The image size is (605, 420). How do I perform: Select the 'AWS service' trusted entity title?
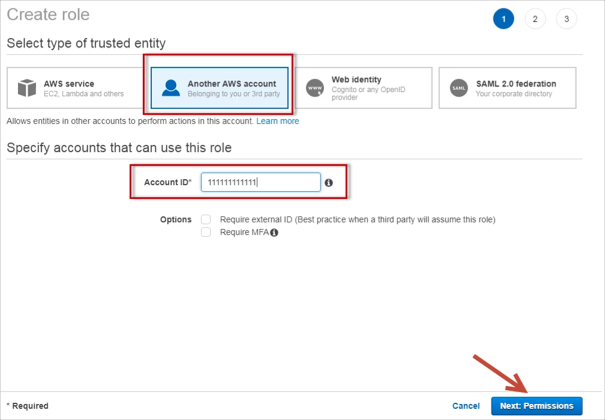click(x=68, y=83)
